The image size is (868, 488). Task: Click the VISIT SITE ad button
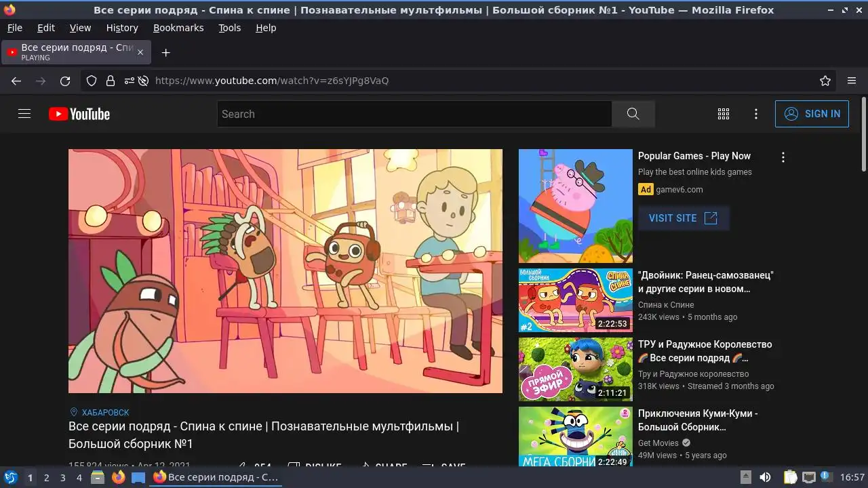click(x=683, y=218)
